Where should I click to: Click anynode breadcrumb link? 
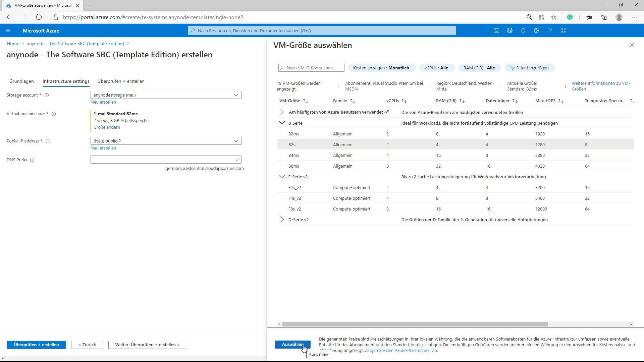click(75, 44)
